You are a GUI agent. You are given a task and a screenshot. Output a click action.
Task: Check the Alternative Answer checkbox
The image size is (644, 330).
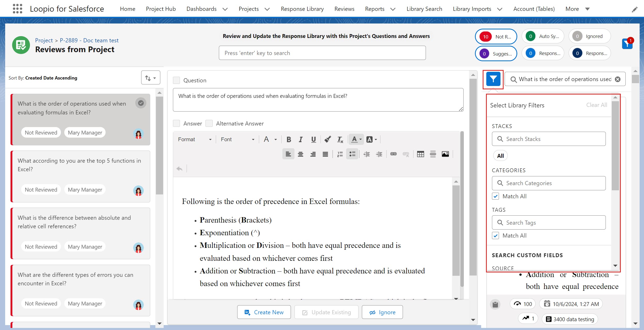click(x=209, y=123)
